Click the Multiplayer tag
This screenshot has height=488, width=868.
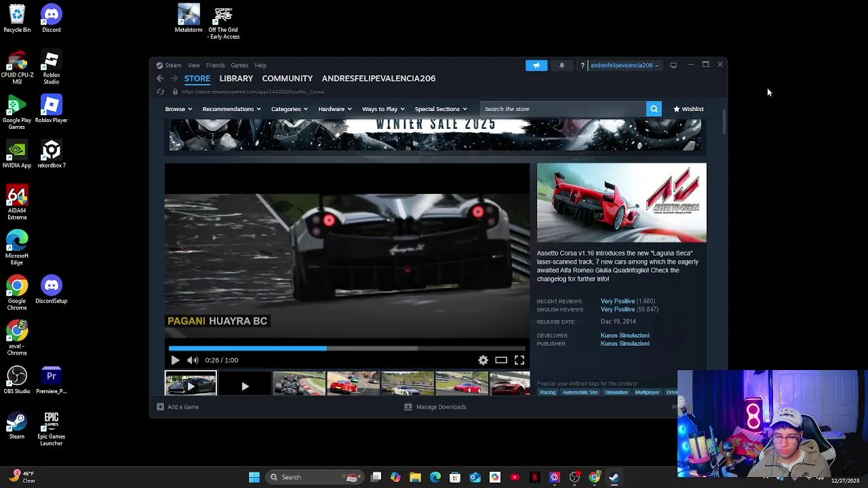pos(647,392)
